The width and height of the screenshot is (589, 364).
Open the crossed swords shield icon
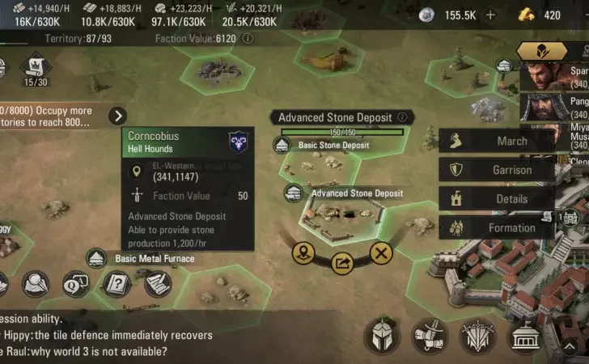pyautogui.click(x=477, y=336)
